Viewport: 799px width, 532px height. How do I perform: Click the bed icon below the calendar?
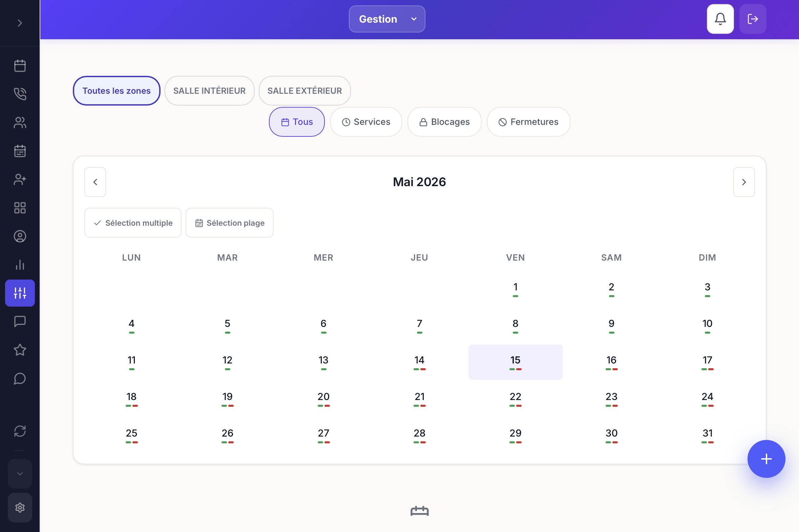pyautogui.click(x=420, y=511)
